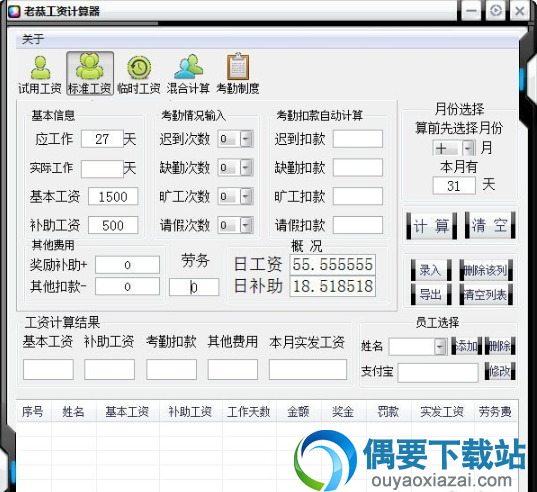Expand the 缺勤次数 dropdown

coord(246,168)
